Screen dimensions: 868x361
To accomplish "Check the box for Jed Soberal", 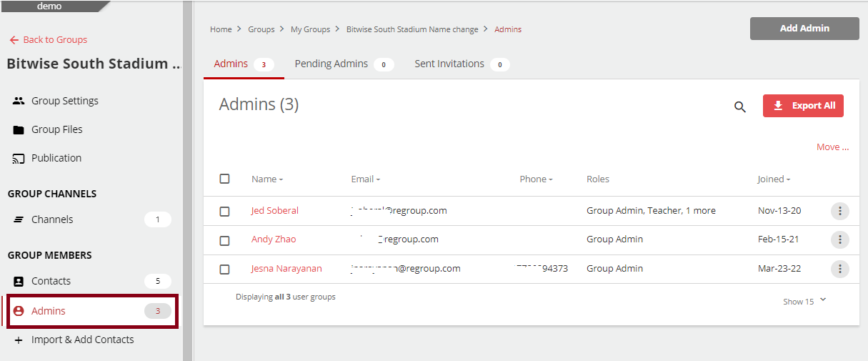I will click(224, 212).
